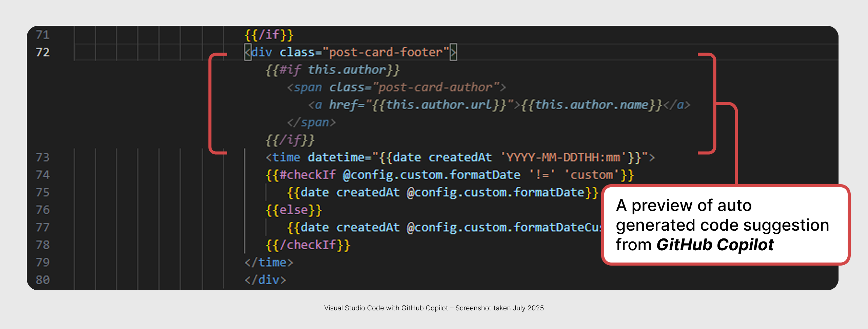Click line number 79 in the gutter
Screen dimensions: 868x329
click(43, 263)
